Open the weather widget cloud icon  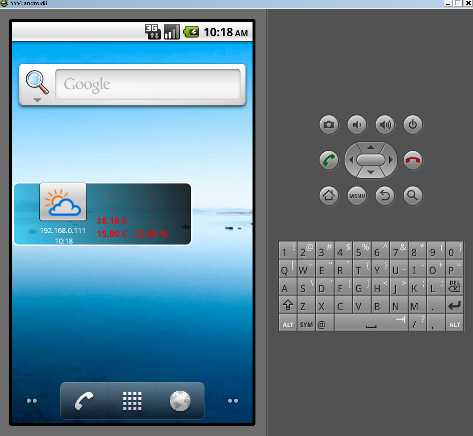pos(63,202)
